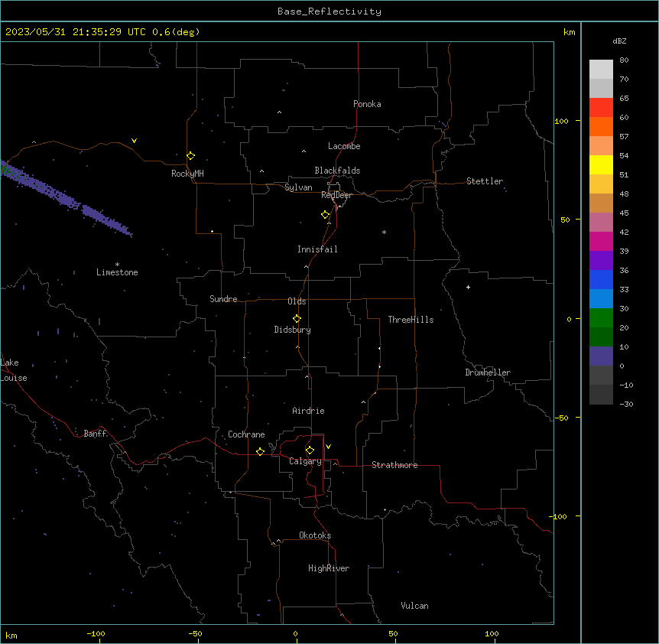The image size is (659, 644).
Task: Click the yellow diamond marker below Cochrane
Action: (260, 451)
